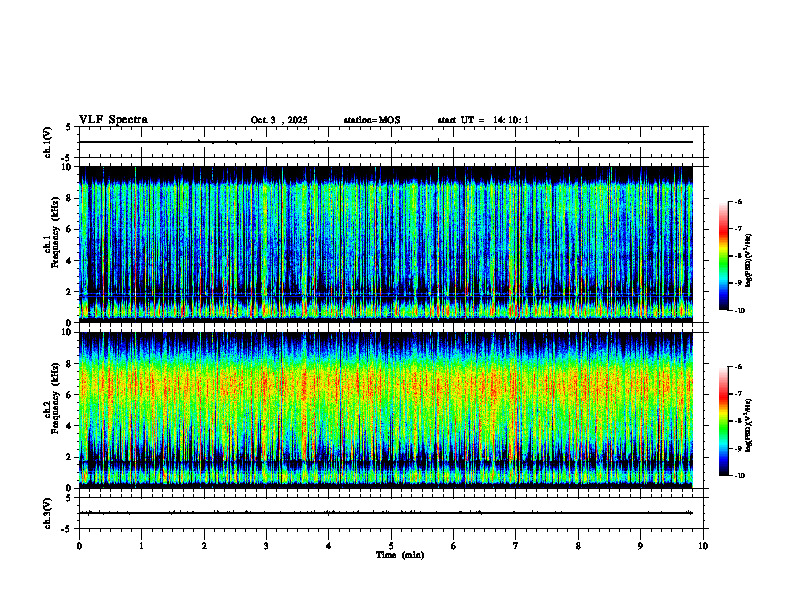Click the ch.2 'Frequency (kHz)' axis label
This screenshot has height=612, width=792.
tap(55, 398)
